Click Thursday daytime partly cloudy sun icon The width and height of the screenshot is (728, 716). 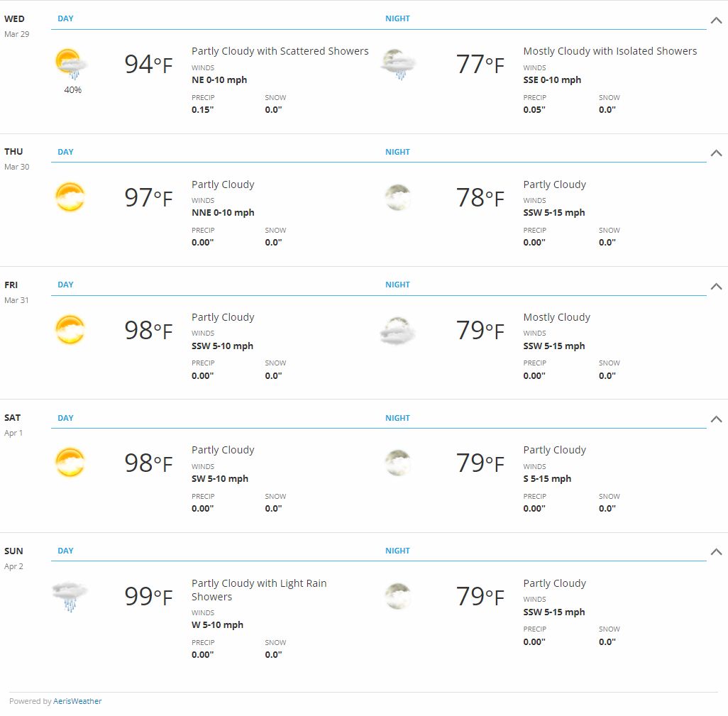point(70,197)
